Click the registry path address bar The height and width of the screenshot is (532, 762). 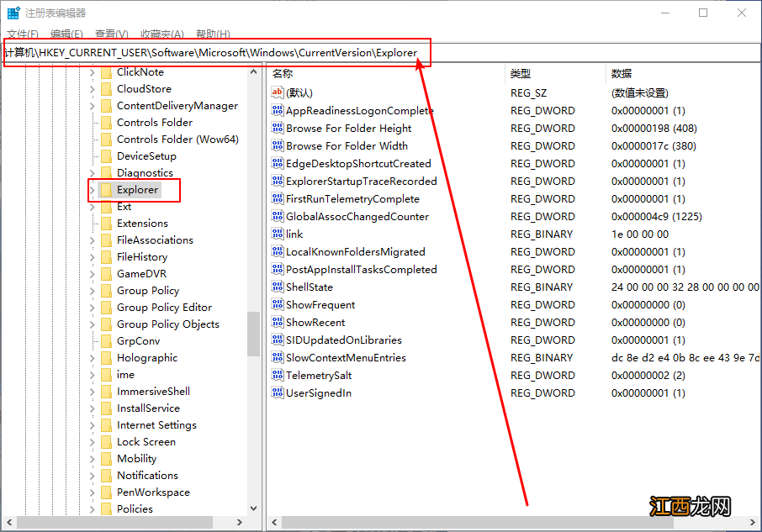(x=378, y=53)
